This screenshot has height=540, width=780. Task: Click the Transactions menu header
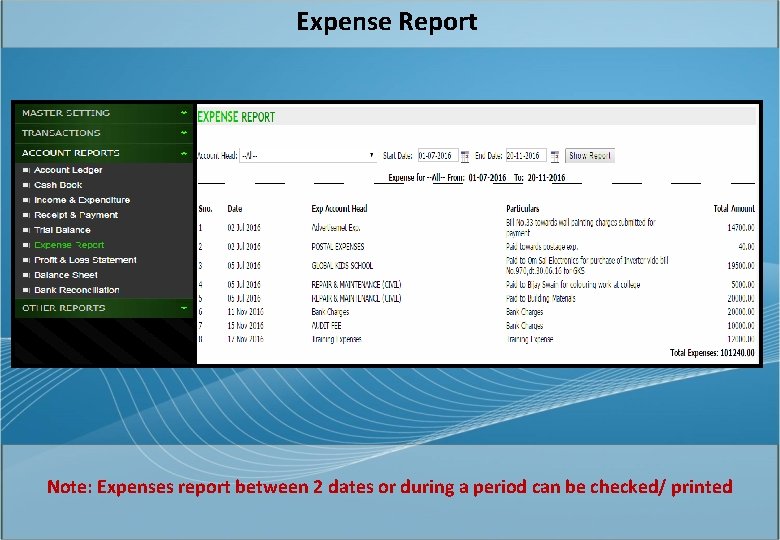[x=103, y=133]
